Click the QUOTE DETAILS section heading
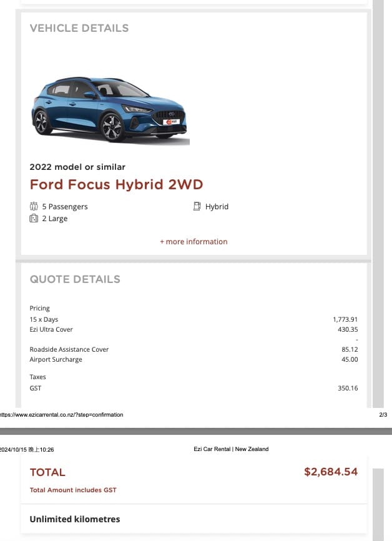The image size is (392, 541). click(75, 279)
